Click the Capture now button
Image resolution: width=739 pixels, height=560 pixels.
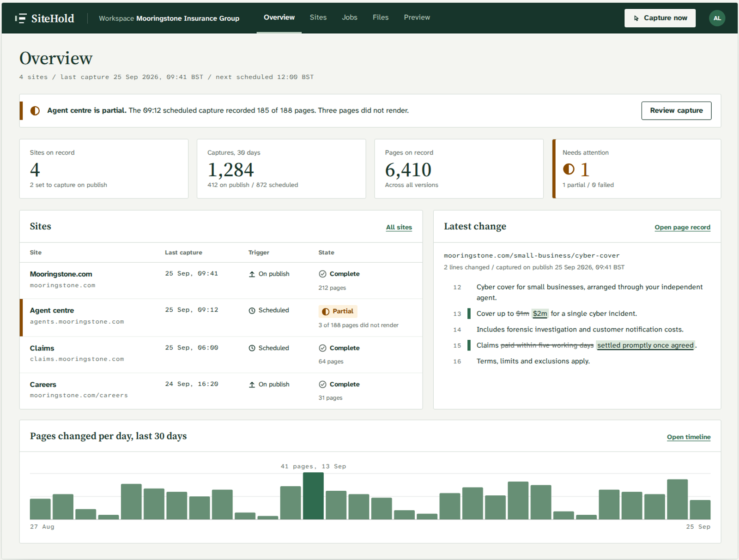tap(660, 18)
